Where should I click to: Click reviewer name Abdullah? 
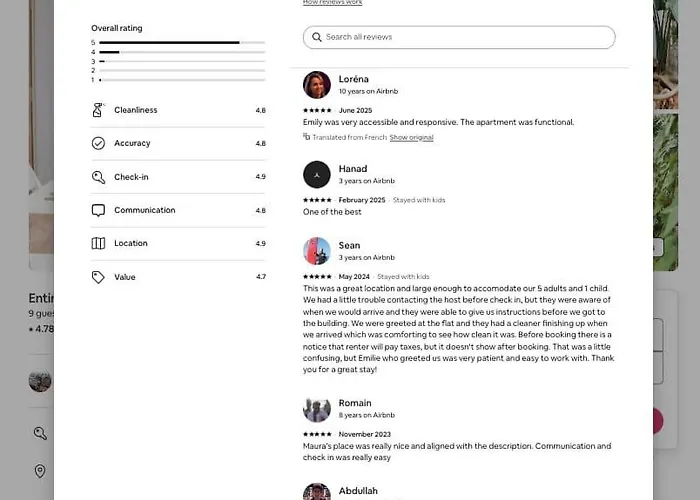click(x=358, y=491)
